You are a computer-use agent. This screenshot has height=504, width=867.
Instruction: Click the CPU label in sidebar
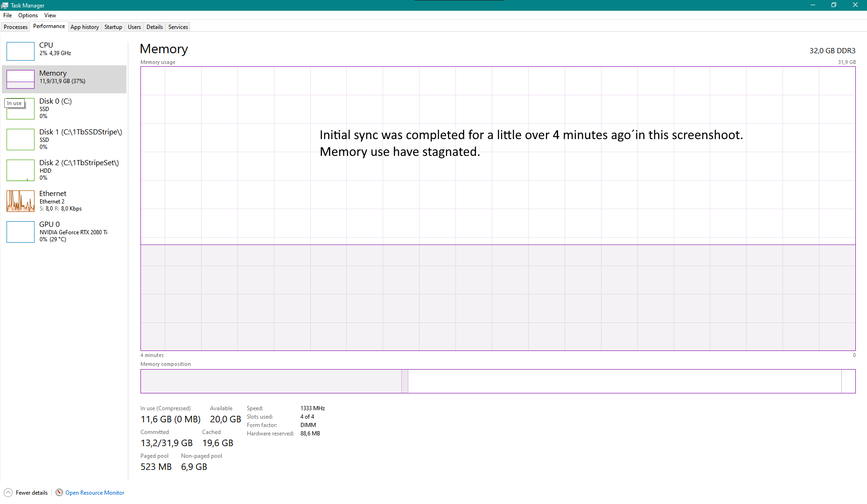(46, 45)
